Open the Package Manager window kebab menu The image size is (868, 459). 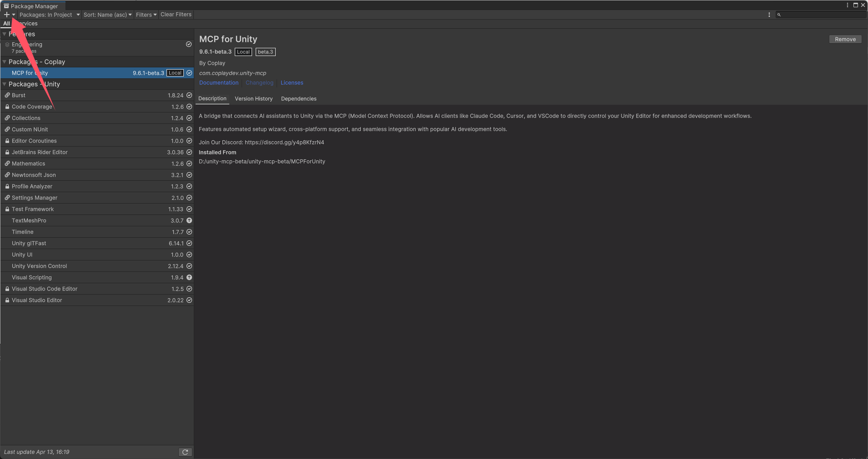pyautogui.click(x=848, y=5)
